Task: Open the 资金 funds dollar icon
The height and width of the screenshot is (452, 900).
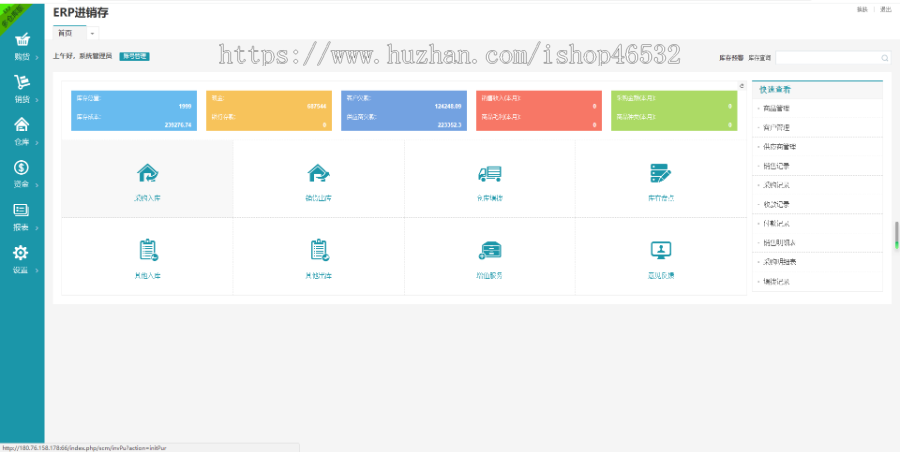Action: [x=21, y=168]
